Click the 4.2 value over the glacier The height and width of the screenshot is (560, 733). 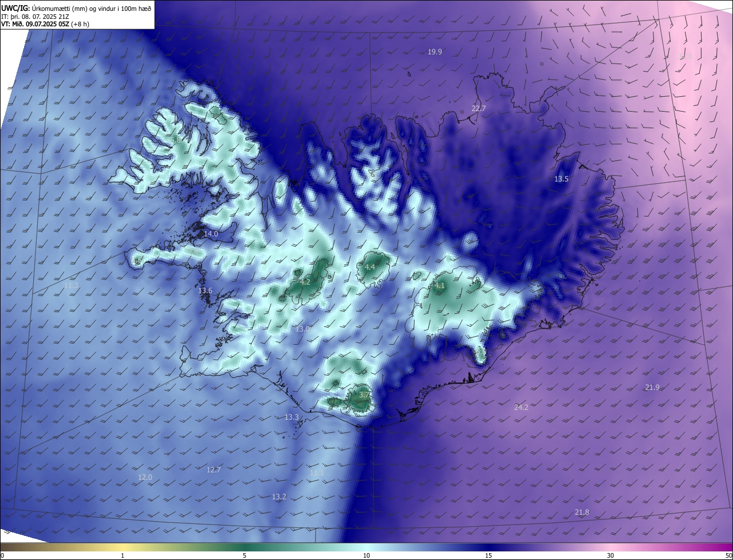(305, 282)
